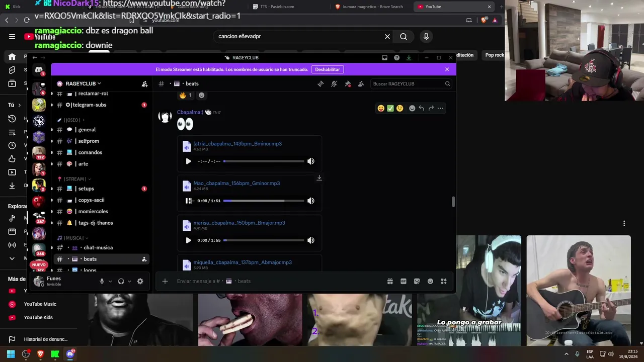Toggle Discord microphone mute
The image size is (644, 362).
102,282
